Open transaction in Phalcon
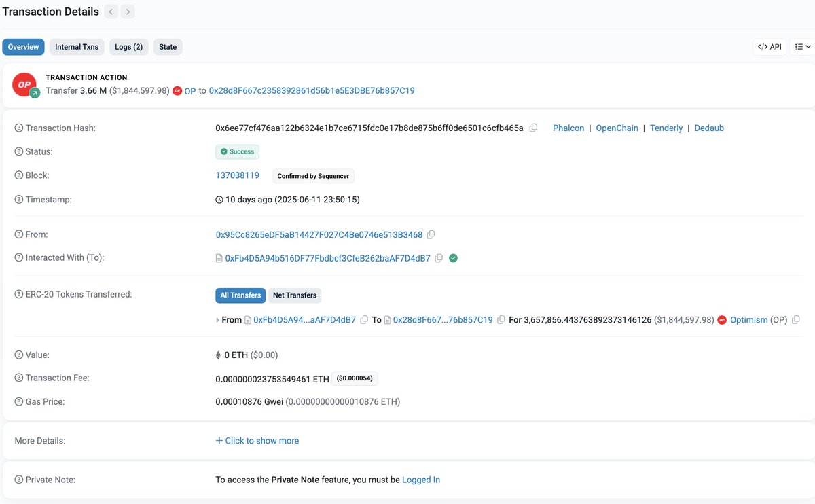 (568, 128)
